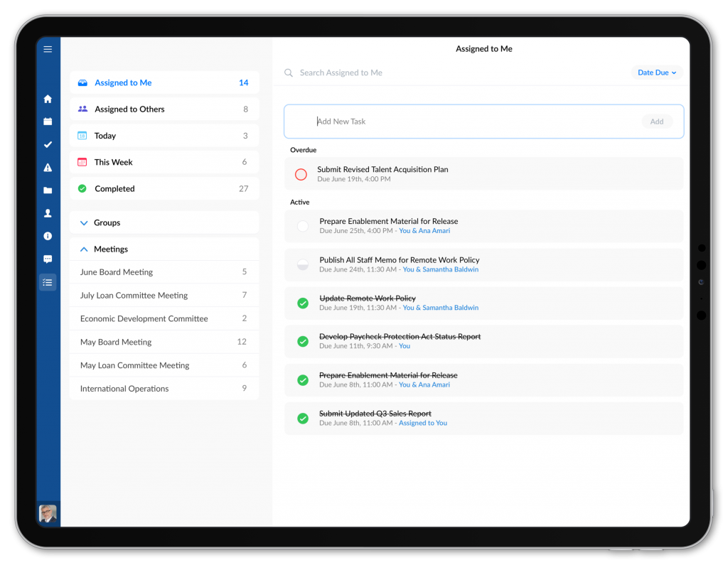This screenshot has height=565, width=728.
Task: Open the Messages chat icon
Action: (x=48, y=259)
